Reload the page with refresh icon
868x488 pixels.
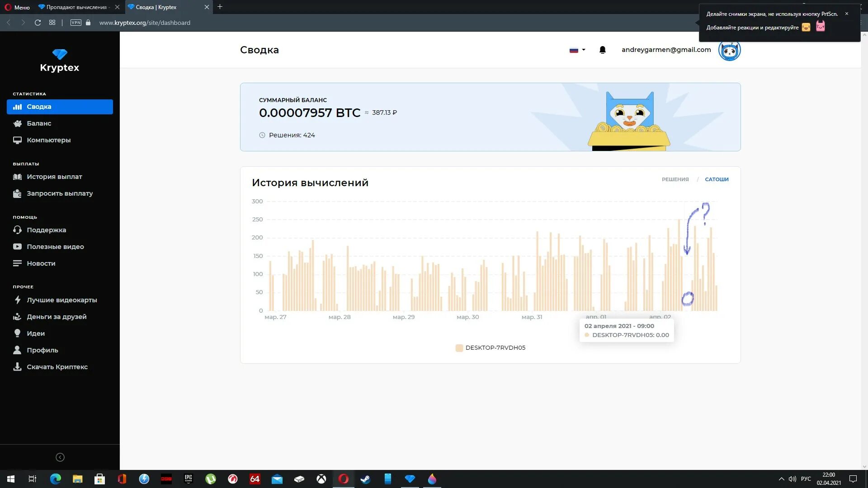pyautogui.click(x=38, y=23)
